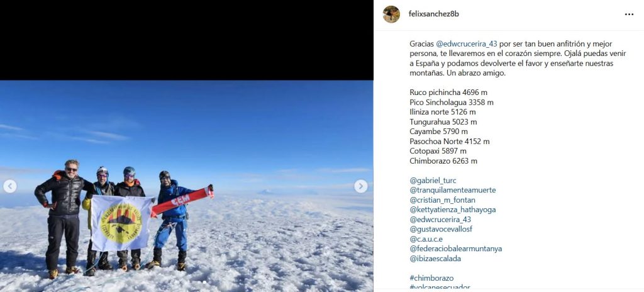The image size is (644, 292).
Task: Click the white club flag in photo
Action: coord(121,223)
